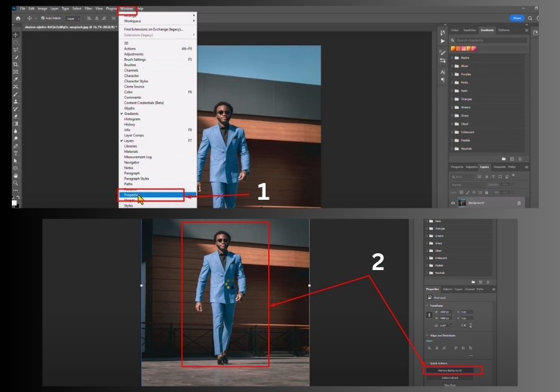560x392 pixels.
Task: Select the Eraser tool
Action: [16, 116]
